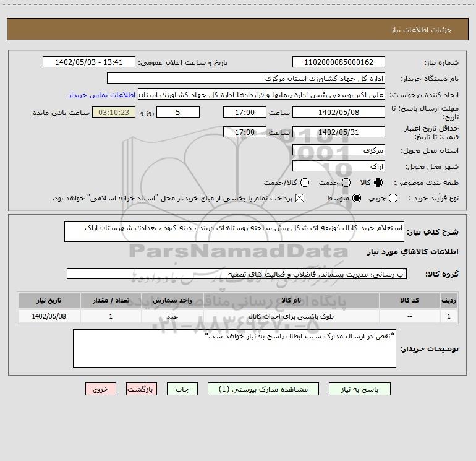
Task: Click the item name بلوک باکسی برای احداث کانال
Action: 291,317
